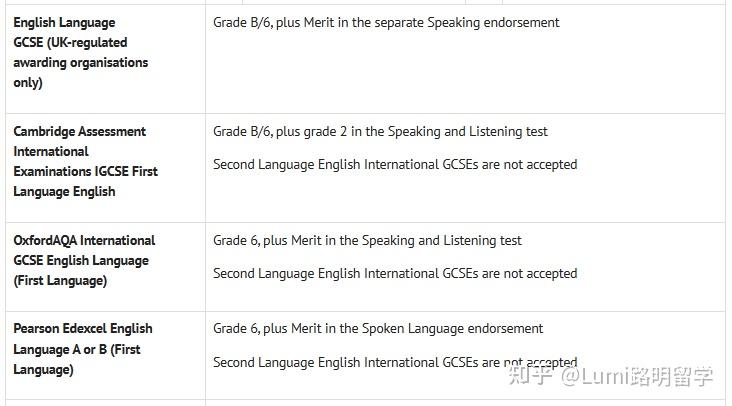
Task: Click the '@Lumi路明留学' watermark username
Action: click(637, 376)
